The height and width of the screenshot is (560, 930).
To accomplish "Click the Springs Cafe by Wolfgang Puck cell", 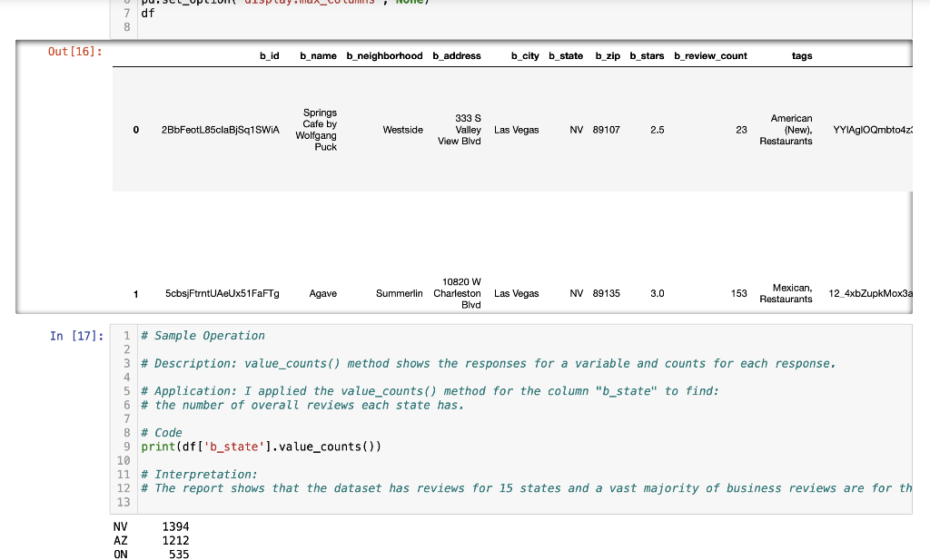I will (x=320, y=130).
